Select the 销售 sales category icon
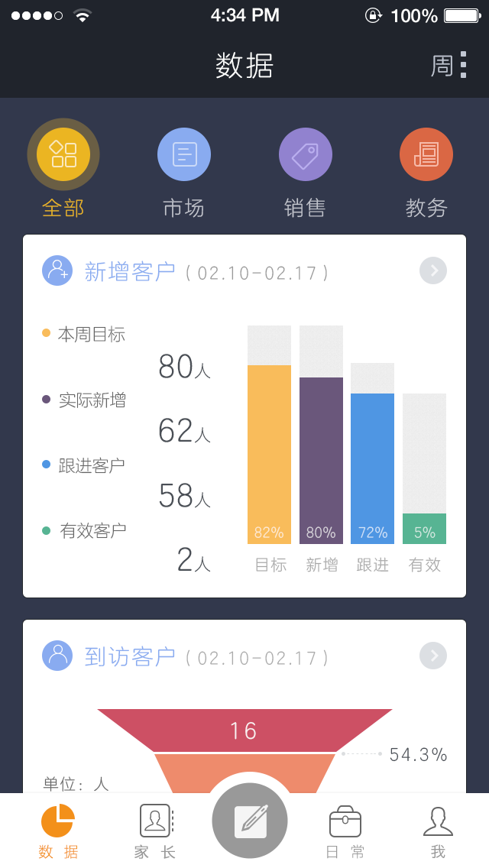This screenshot has height=868, width=489. pyautogui.click(x=306, y=154)
